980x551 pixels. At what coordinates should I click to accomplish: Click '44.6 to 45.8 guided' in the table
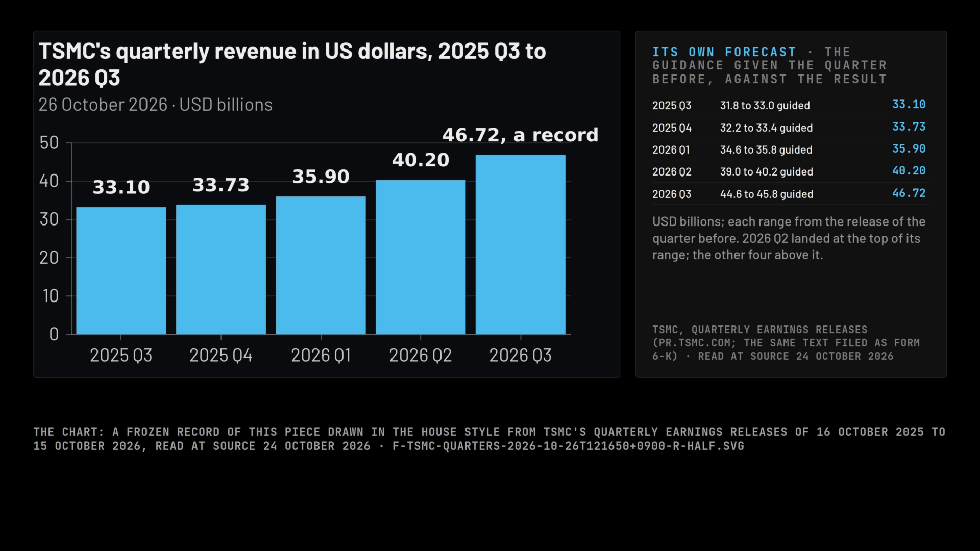[767, 194]
